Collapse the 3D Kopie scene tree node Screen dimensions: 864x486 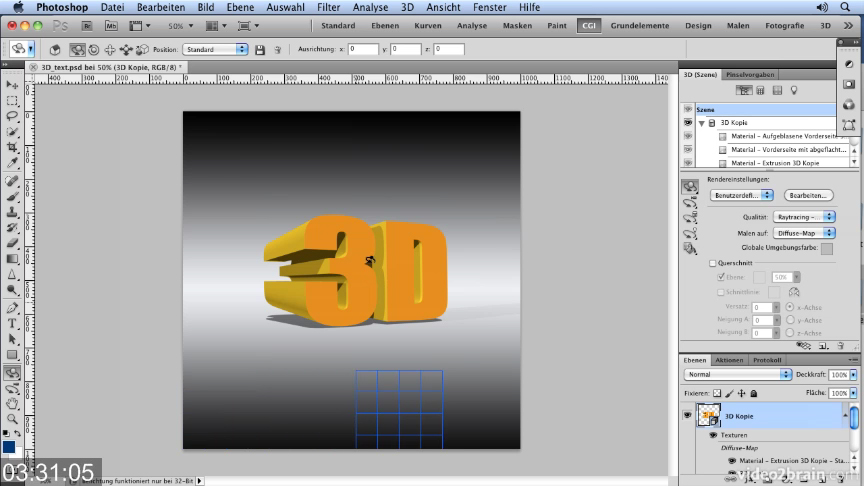(701, 123)
